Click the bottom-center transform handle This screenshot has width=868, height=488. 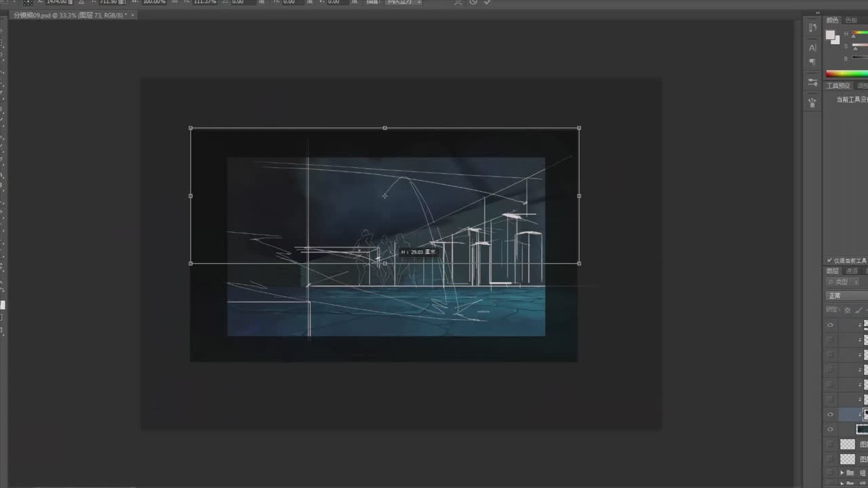coord(384,264)
